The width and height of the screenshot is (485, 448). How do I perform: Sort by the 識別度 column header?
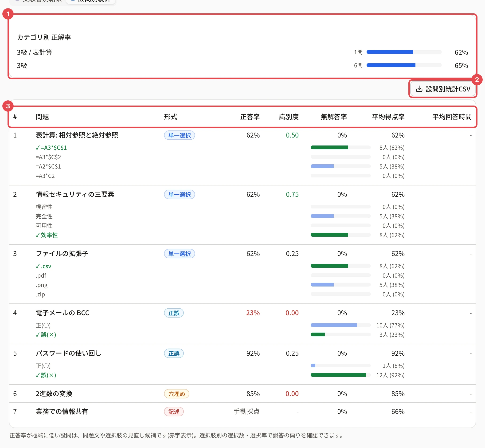[289, 117]
